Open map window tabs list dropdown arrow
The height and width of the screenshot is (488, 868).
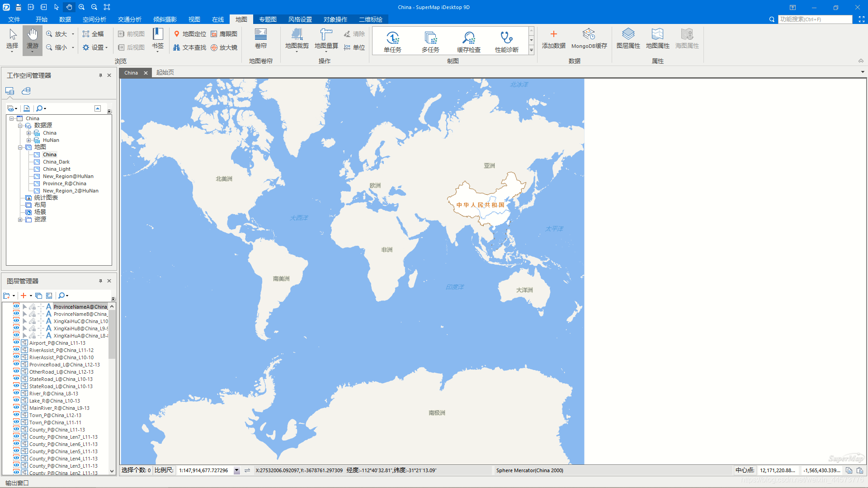tap(863, 72)
